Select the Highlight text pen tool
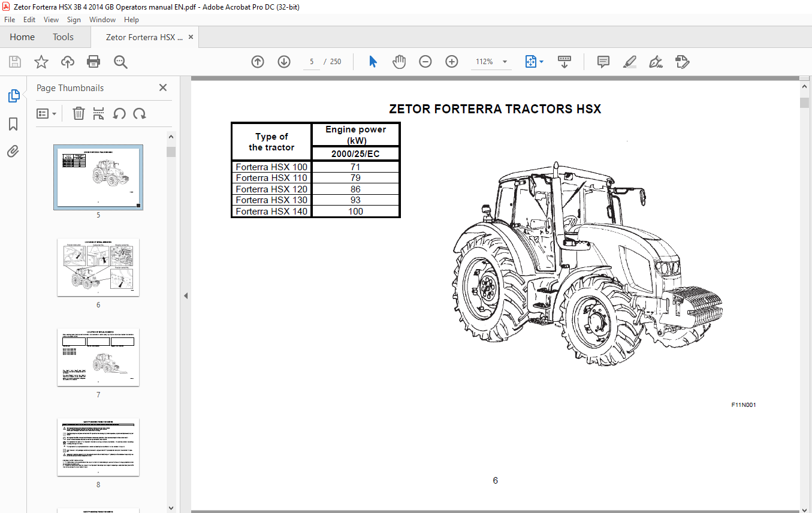Screen dimensions: 812x513 [x=629, y=62]
